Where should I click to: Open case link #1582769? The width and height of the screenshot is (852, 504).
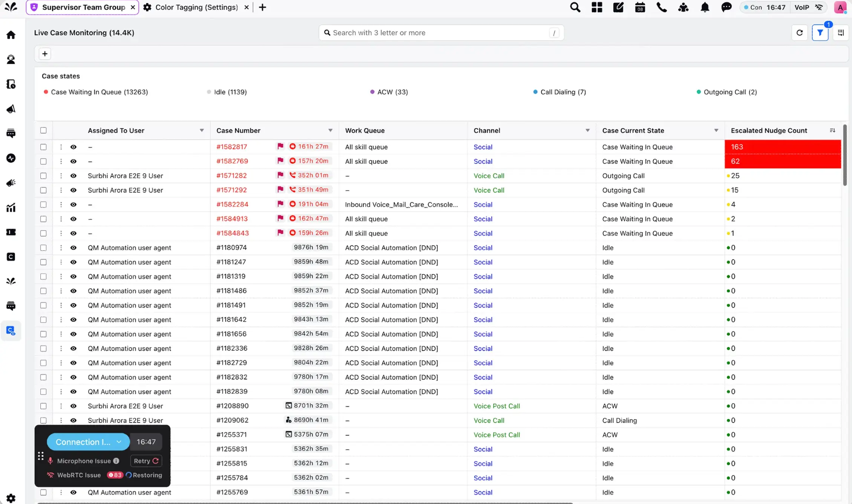[232, 161]
